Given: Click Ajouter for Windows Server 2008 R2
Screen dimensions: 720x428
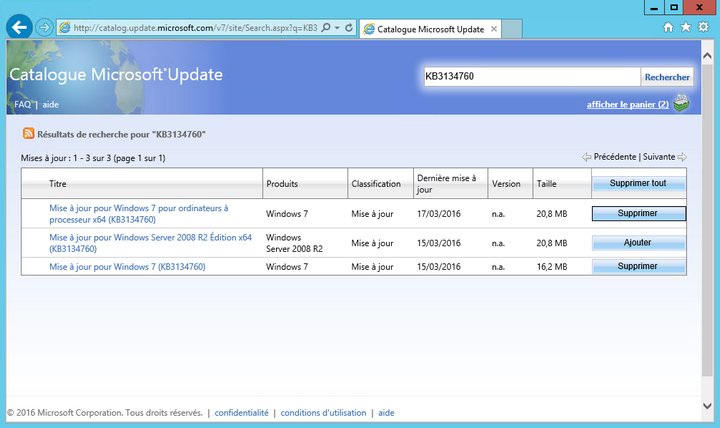Looking at the screenshot, I should coord(638,242).
